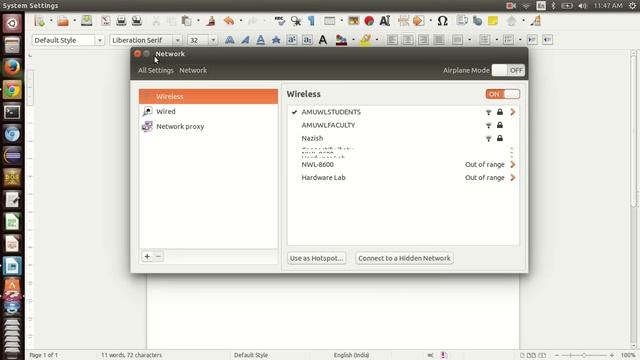
Task: Click the Increase Indent icon
Action: pyautogui.click(x=532, y=40)
